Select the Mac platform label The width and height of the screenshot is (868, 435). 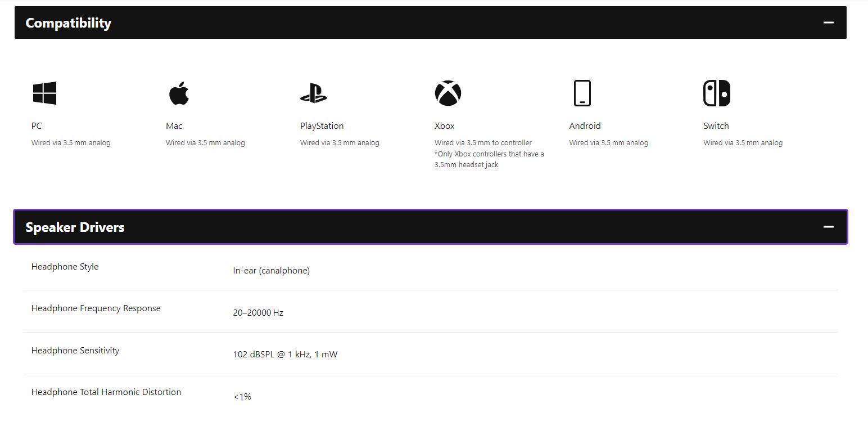(x=174, y=126)
